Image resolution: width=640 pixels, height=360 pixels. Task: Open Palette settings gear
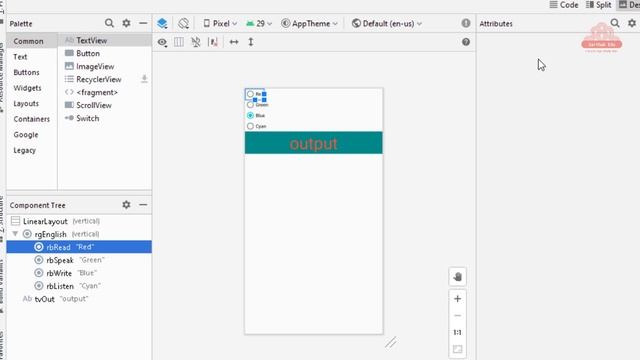point(127,23)
